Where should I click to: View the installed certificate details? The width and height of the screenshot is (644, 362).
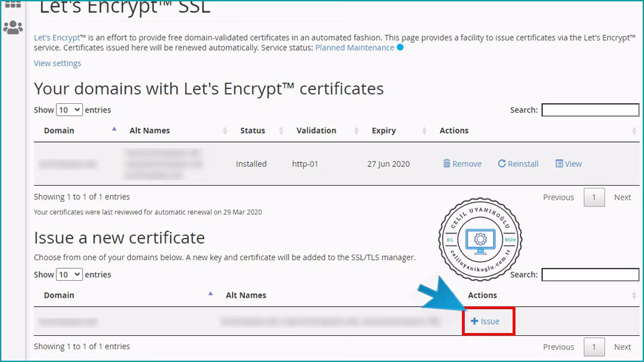(568, 164)
